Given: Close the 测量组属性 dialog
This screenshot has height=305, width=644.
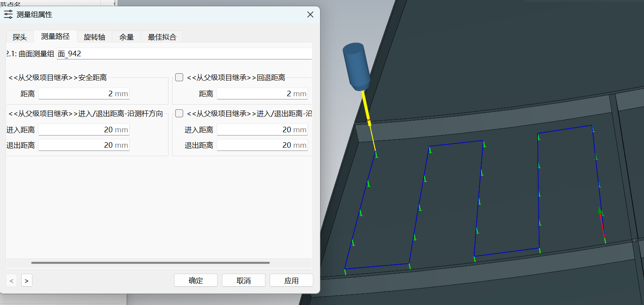Looking at the screenshot, I should (x=310, y=15).
